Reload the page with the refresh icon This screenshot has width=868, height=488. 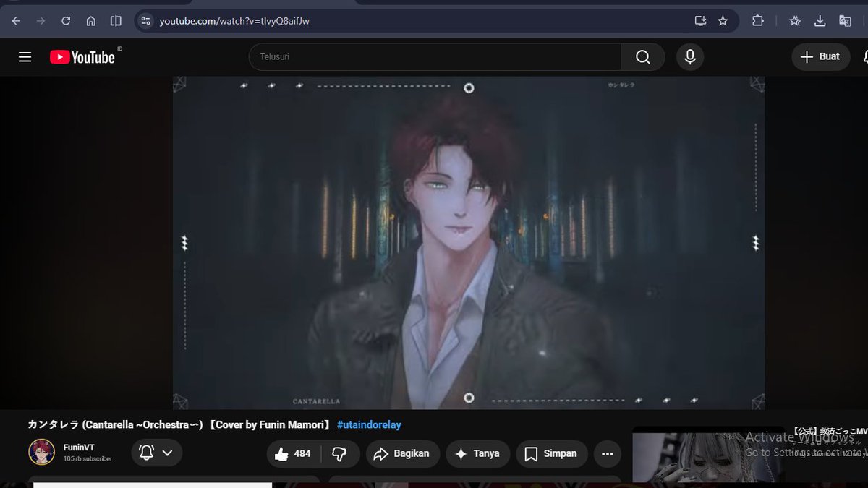tap(66, 21)
